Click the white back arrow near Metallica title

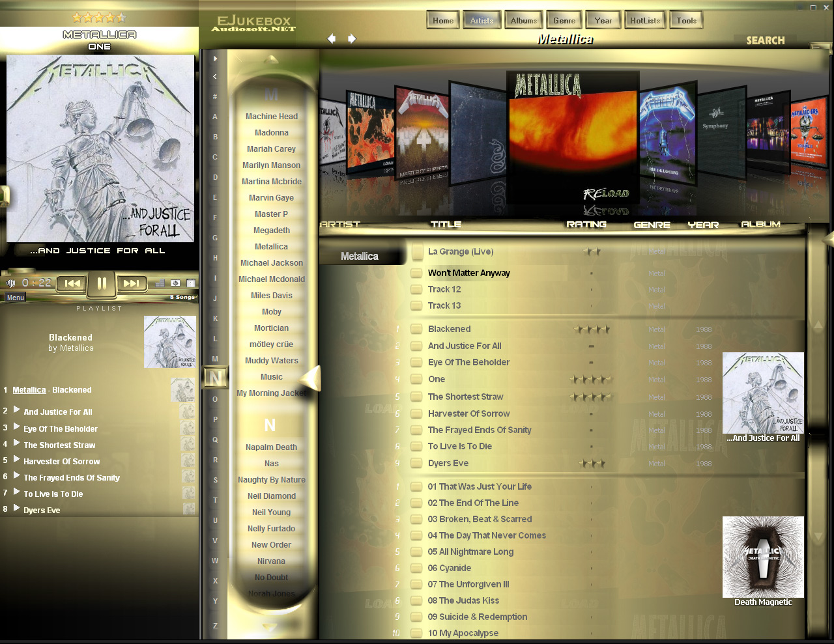tap(332, 38)
